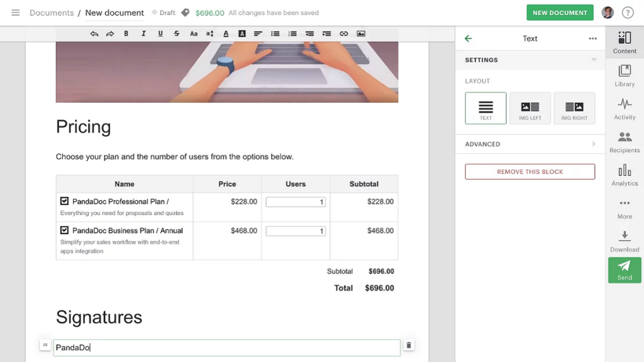The width and height of the screenshot is (644, 362).
Task: Open the Content sidebar panel
Action: pyautogui.click(x=625, y=42)
